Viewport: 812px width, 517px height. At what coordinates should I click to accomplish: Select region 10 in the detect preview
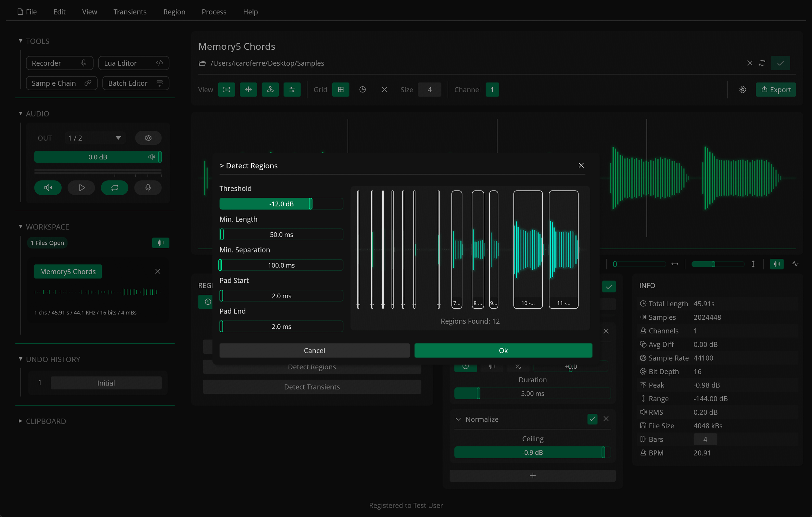point(528,249)
